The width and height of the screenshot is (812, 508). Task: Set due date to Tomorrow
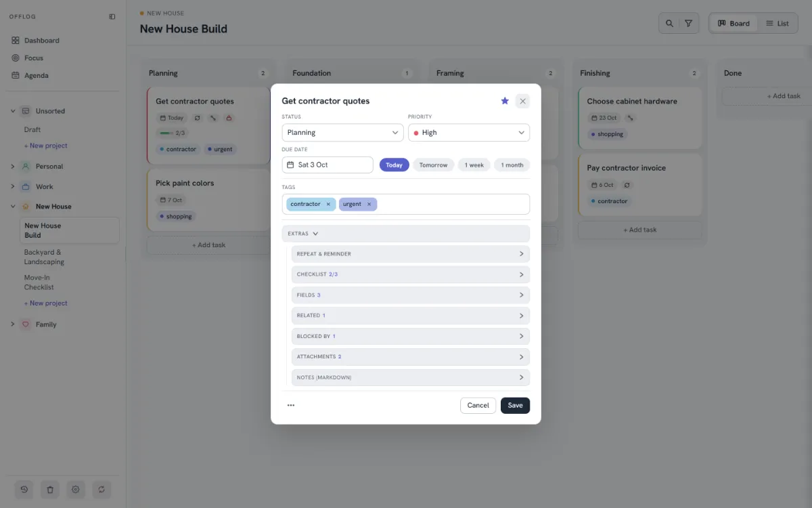(x=434, y=165)
